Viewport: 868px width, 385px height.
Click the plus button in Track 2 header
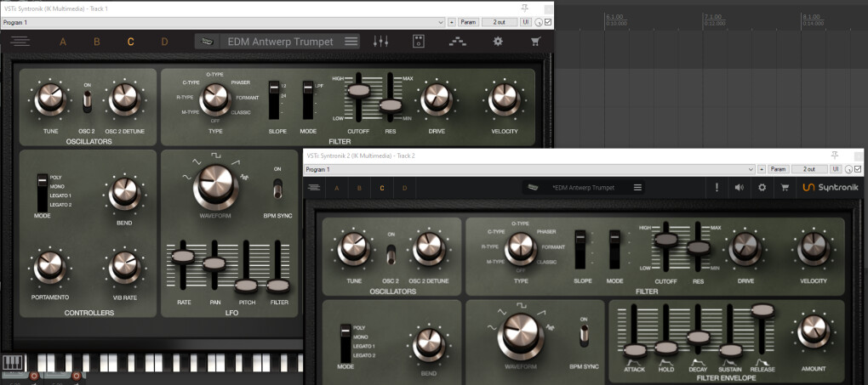tap(762, 169)
